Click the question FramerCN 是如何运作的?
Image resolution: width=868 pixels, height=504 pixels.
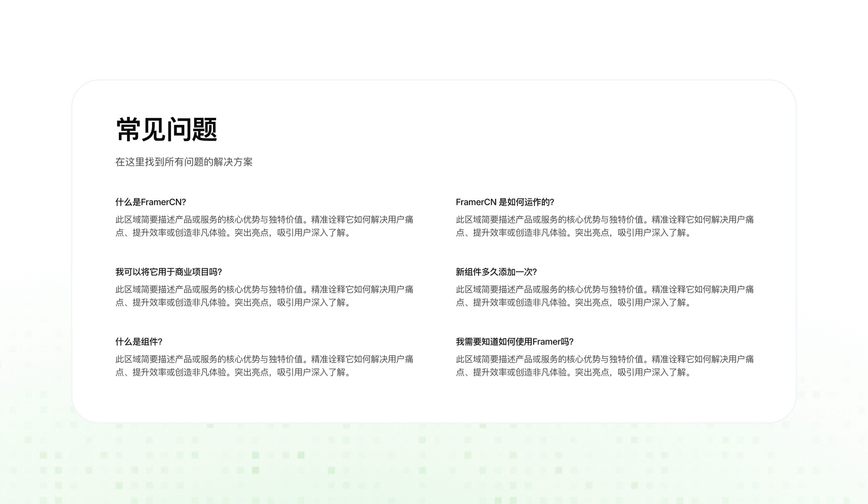click(x=505, y=202)
